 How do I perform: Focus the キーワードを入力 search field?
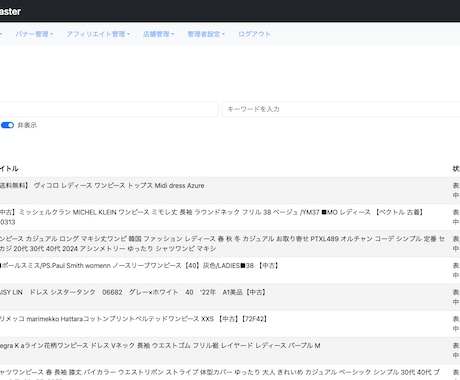tap(341, 109)
